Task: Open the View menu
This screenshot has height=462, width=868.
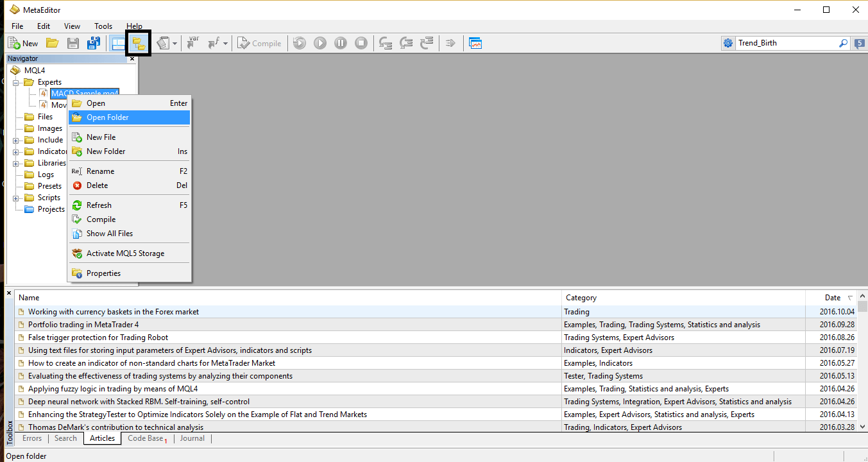Action: (x=72, y=26)
